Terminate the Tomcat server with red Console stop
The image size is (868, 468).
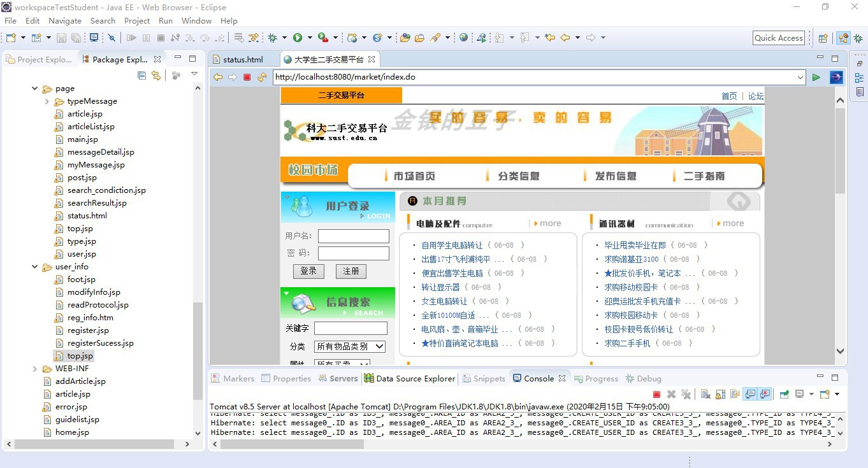point(656,395)
